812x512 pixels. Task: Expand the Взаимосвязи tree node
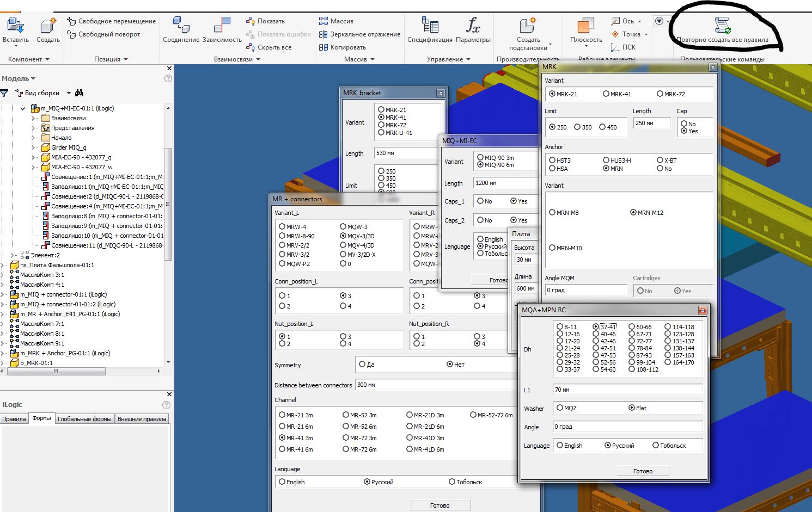[x=34, y=118]
